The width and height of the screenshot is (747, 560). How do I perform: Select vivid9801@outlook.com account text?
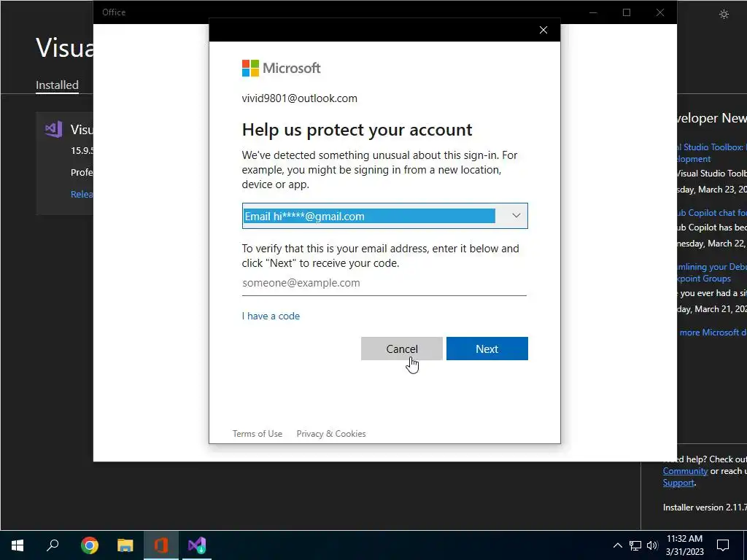[x=299, y=98]
